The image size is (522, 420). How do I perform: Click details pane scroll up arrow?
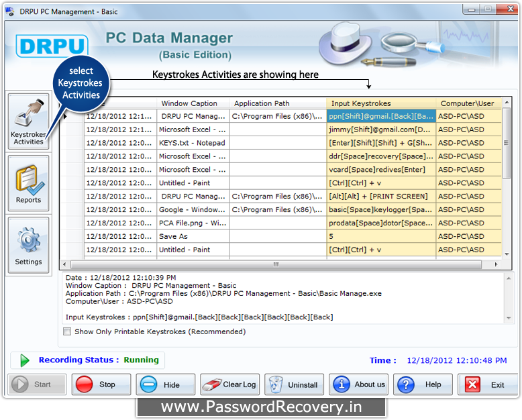(509, 278)
